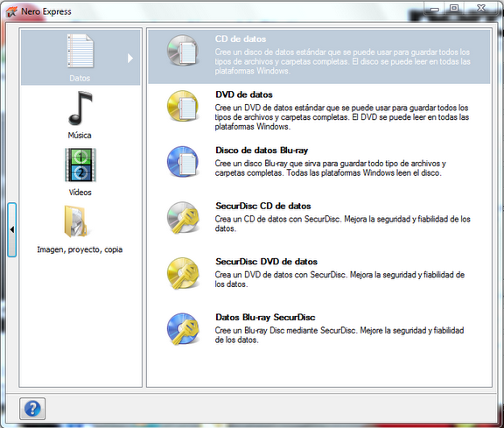Image resolution: width=504 pixels, height=428 pixels.
Task: Select the 'Datos' category label
Action: (80, 78)
